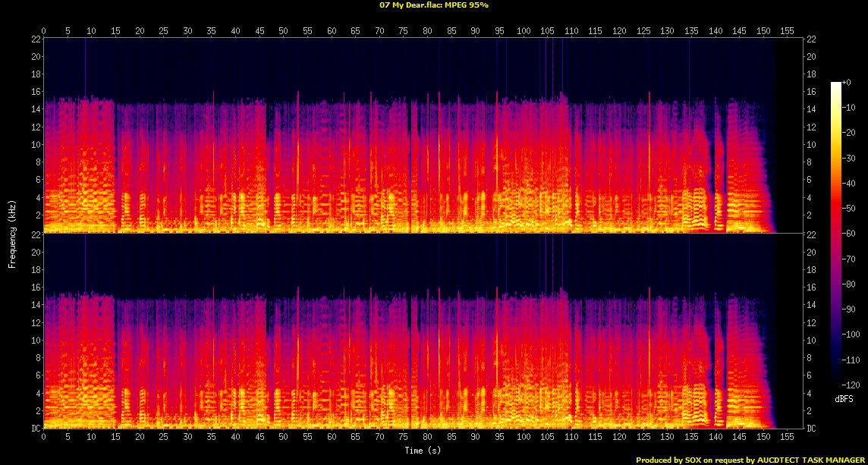This screenshot has width=868, height=465.
Task: Click the 125 second tick on top time axis
Action: click(643, 31)
